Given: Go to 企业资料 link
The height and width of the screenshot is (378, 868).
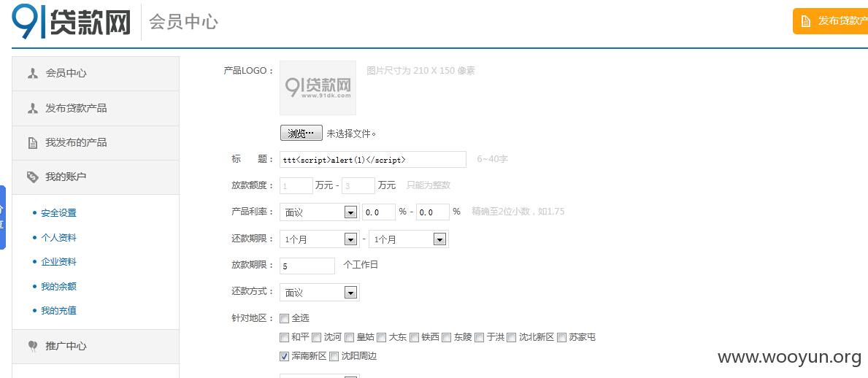Looking at the screenshot, I should pyautogui.click(x=58, y=262).
